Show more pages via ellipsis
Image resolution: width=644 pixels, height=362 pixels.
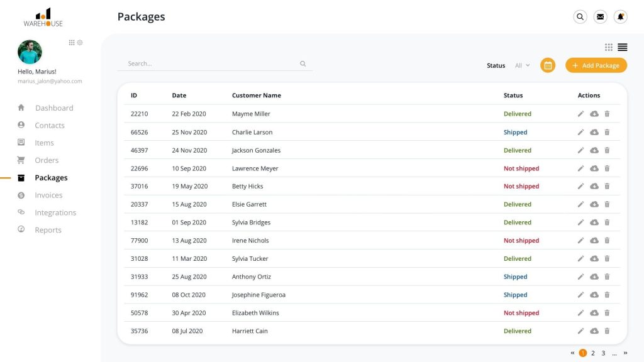pos(614,353)
